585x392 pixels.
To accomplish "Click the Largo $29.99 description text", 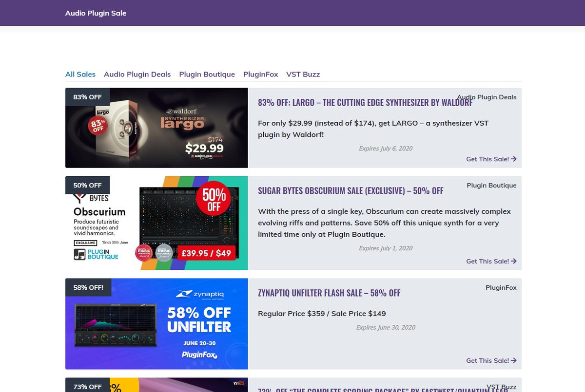I will [x=373, y=129].
